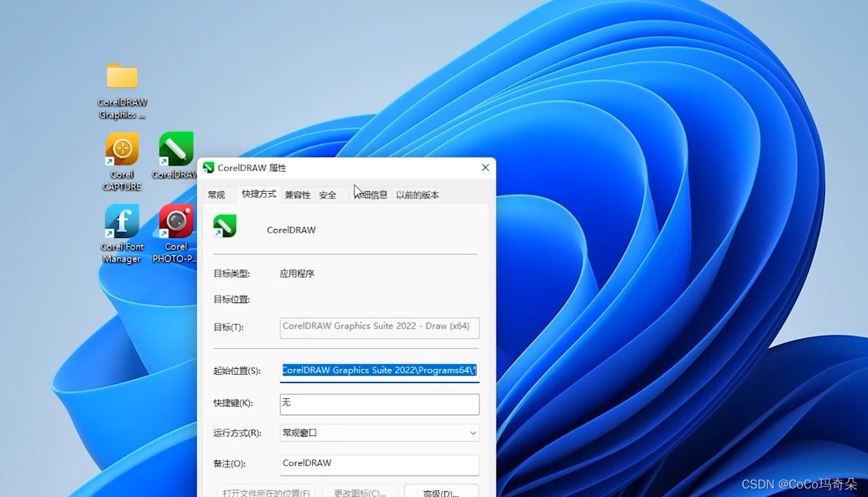Click the 更改图标 button
The height and width of the screenshot is (497, 868).
pyautogui.click(x=360, y=492)
